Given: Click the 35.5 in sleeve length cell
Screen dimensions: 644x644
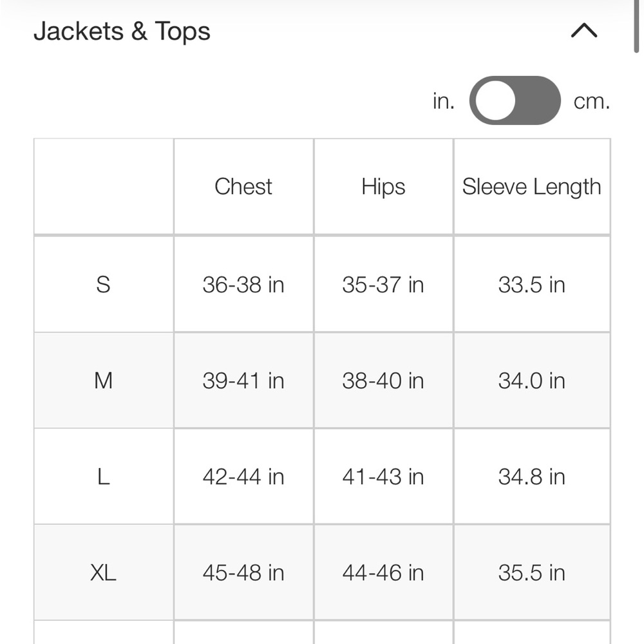Looking at the screenshot, I should click(532, 573).
